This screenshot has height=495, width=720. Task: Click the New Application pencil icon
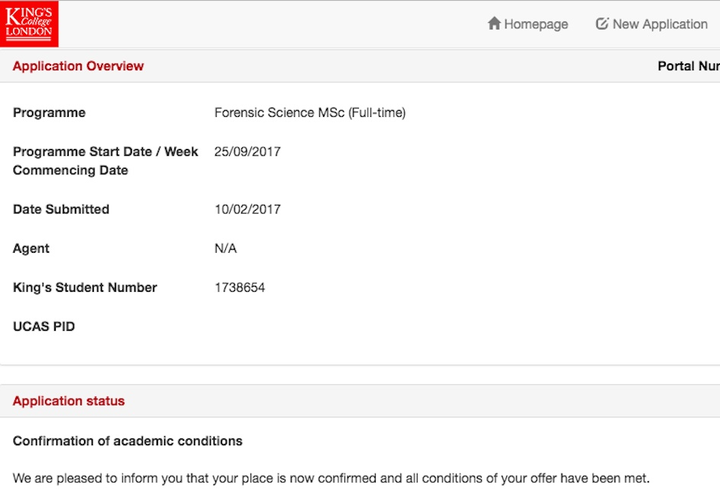(602, 23)
